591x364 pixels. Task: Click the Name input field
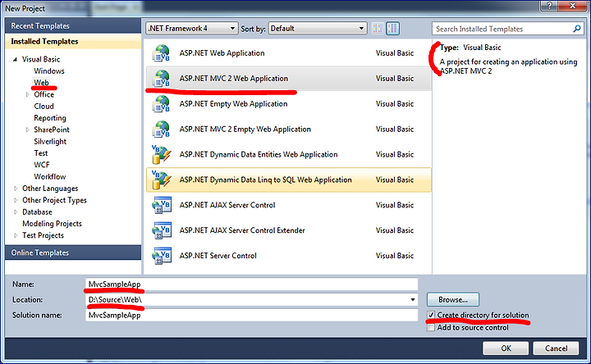pyautogui.click(x=252, y=284)
